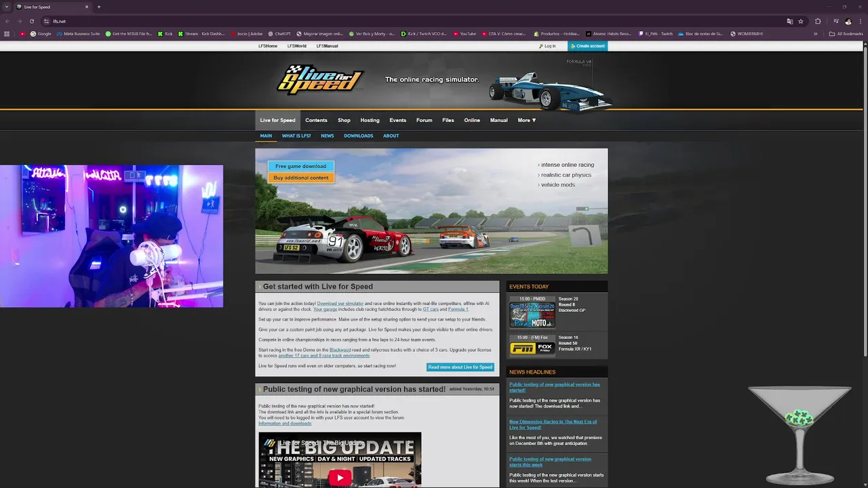Bookmark this page with the star
This screenshot has height=488, width=868.
pyautogui.click(x=801, y=21)
